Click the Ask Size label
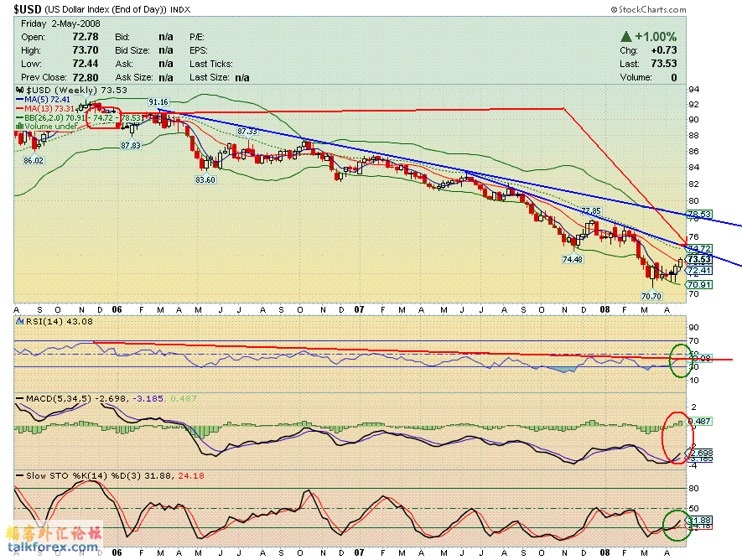The image size is (742, 560). [133, 77]
